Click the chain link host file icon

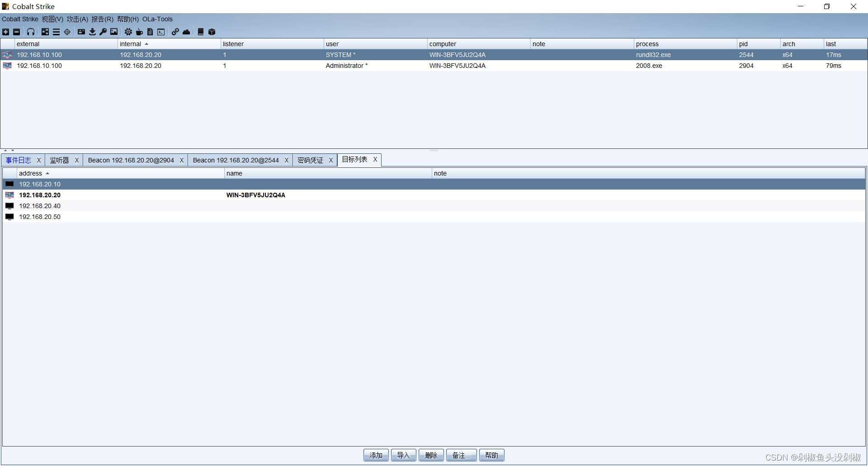click(175, 32)
